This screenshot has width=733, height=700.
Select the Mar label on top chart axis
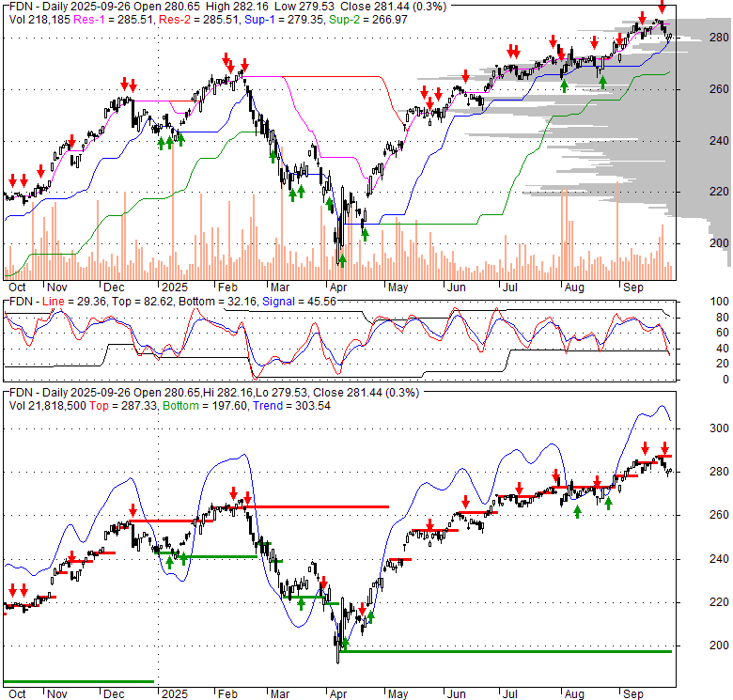click(x=280, y=288)
